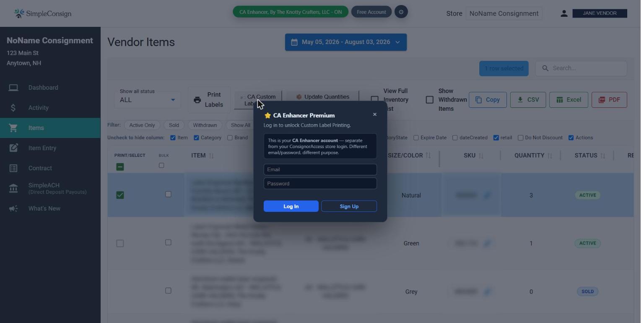Image resolution: width=644 pixels, height=323 pixels.
Task: Check the dateCreated column checkbox
Action: [455, 138]
